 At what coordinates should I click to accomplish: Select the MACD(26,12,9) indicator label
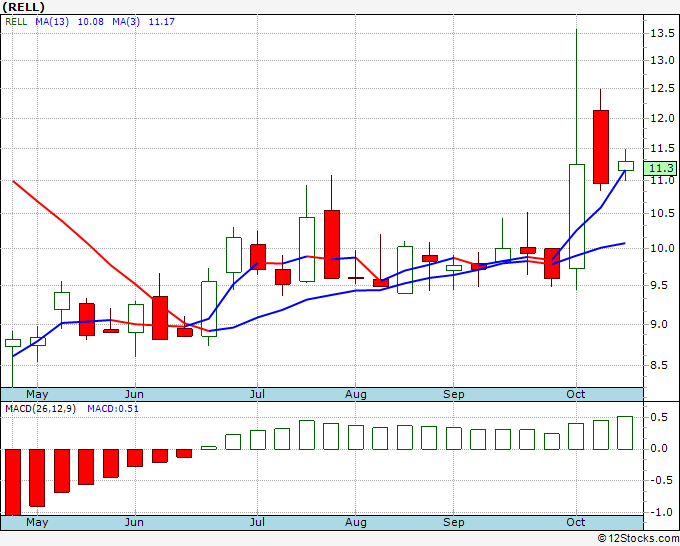tap(39, 409)
